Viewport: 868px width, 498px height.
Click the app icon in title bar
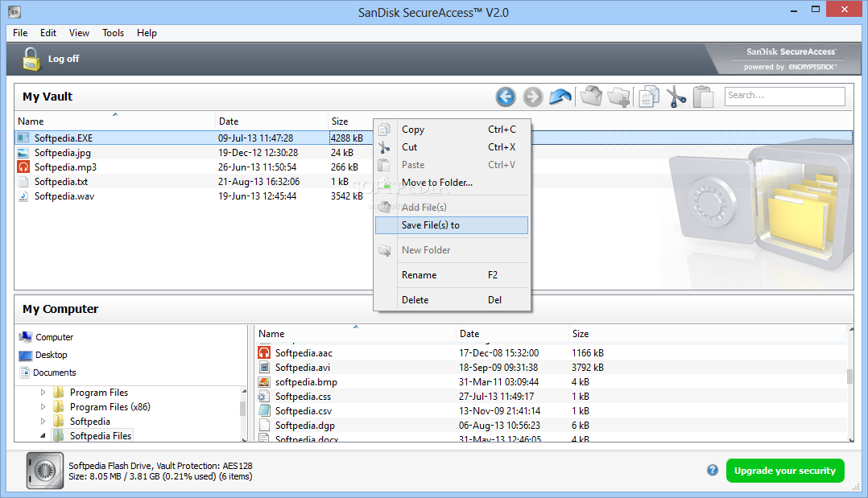point(14,11)
